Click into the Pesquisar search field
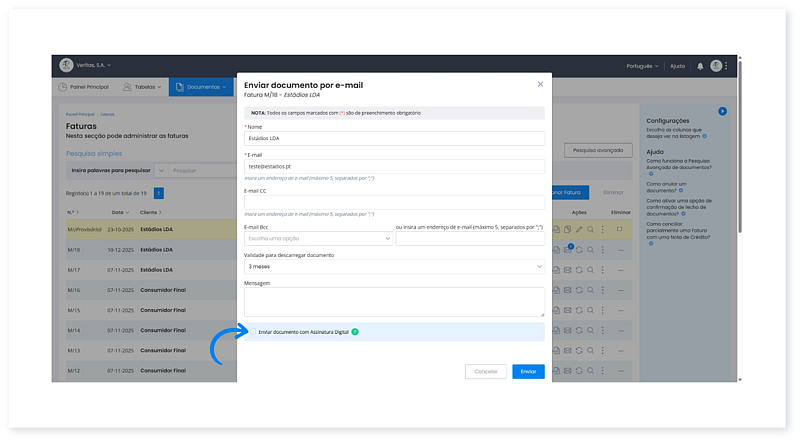Image resolution: width=800 pixels, height=442 pixels. tap(203, 170)
